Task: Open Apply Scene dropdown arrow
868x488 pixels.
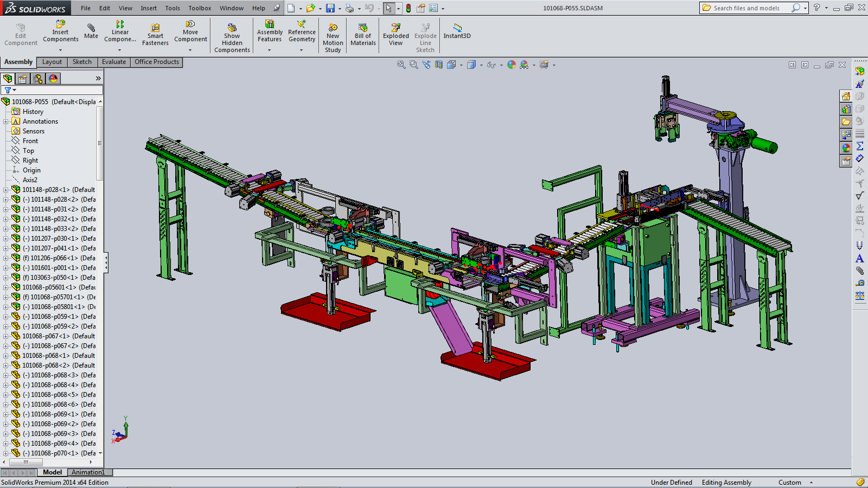Action: [534, 65]
